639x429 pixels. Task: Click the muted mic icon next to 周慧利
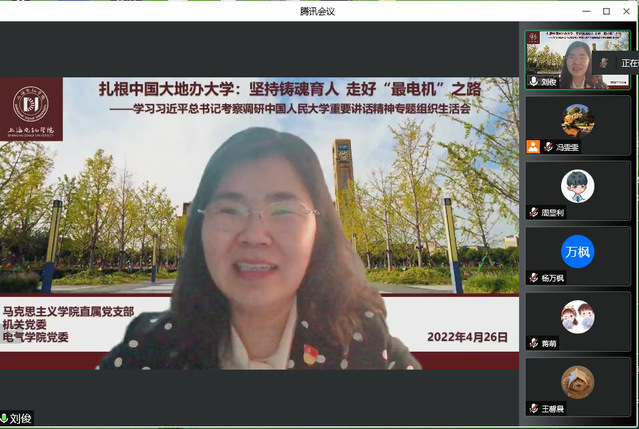tap(534, 212)
